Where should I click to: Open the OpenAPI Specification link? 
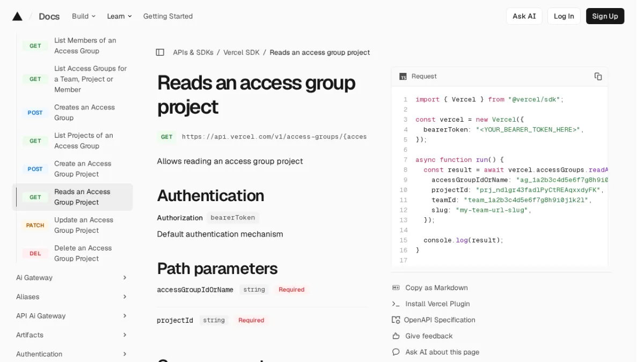tap(440, 320)
